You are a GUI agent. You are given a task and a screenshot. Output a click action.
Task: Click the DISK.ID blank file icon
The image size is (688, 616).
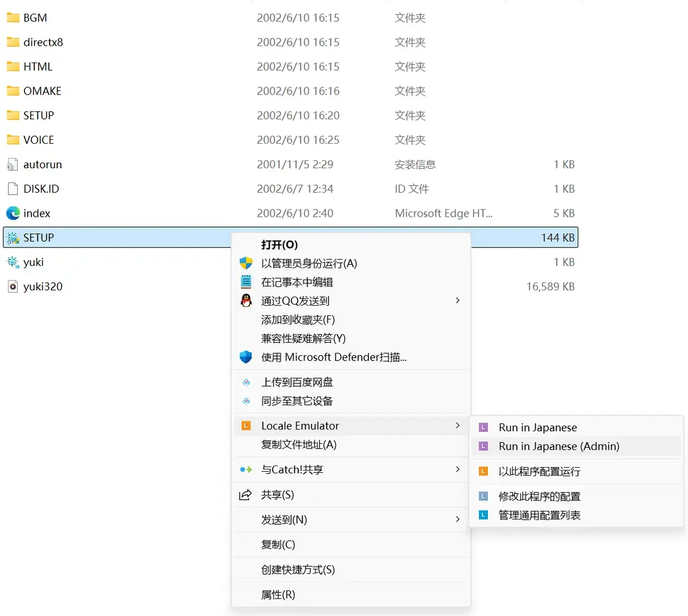click(x=13, y=189)
